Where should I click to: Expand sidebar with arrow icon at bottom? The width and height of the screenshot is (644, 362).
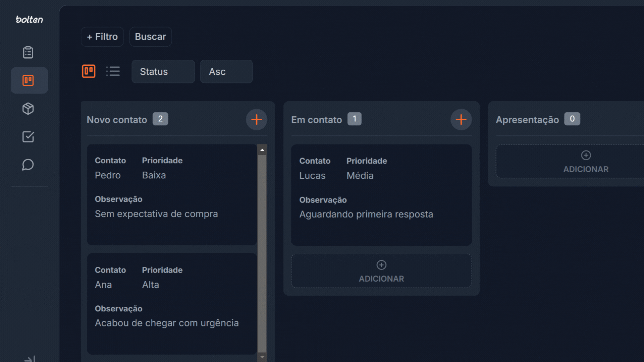30,359
